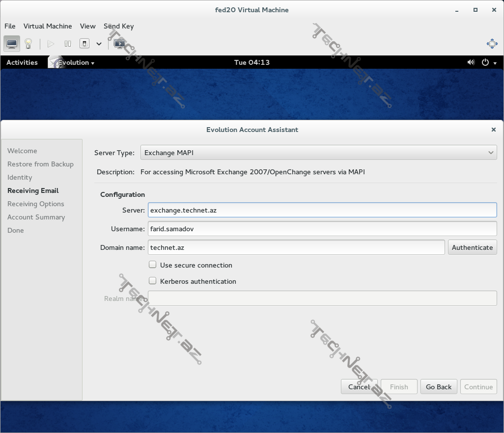Viewport: 504px width, 433px height.
Task: Pause the fed20 virtual machine
Action: [67, 43]
